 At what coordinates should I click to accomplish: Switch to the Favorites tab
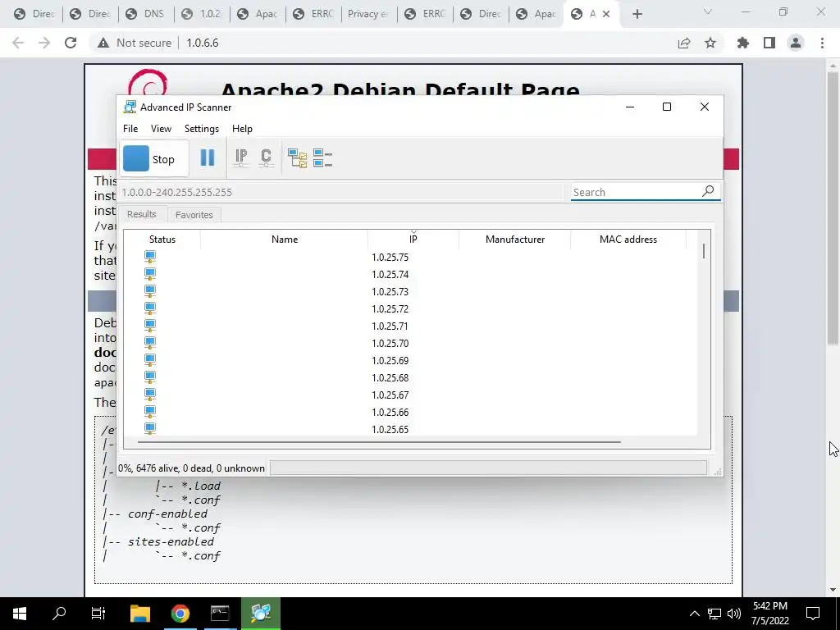[194, 215]
